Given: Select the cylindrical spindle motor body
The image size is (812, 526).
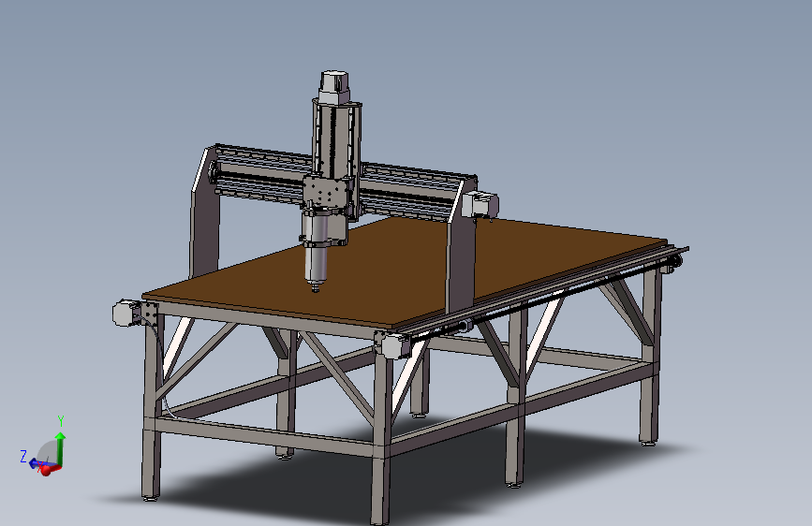Looking at the screenshot, I should pyautogui.click(x=317, y=262).
